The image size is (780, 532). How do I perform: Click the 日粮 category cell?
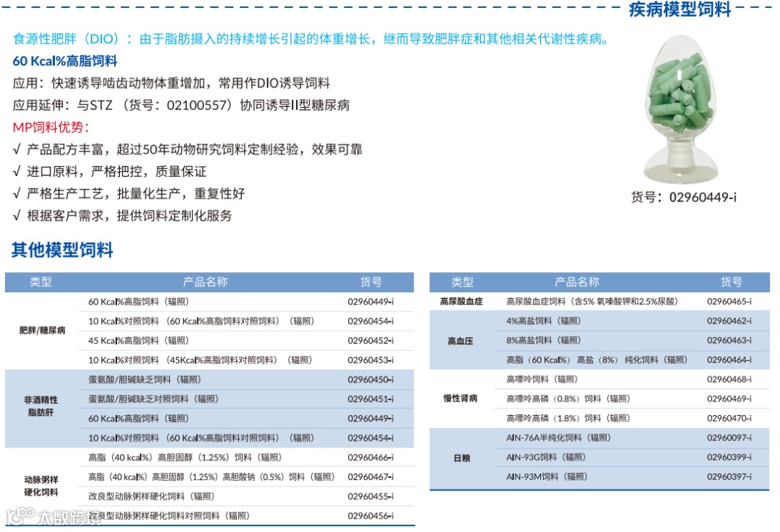point(461,458)
